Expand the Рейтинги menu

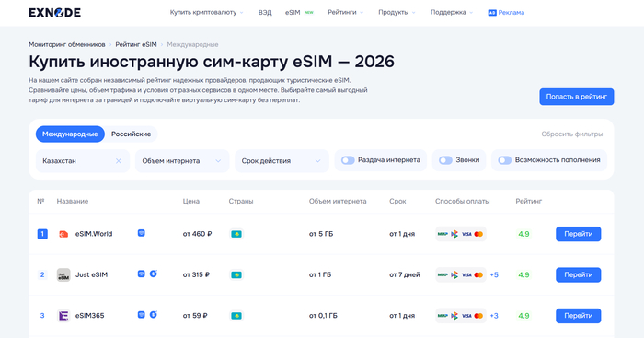(345, 13)
